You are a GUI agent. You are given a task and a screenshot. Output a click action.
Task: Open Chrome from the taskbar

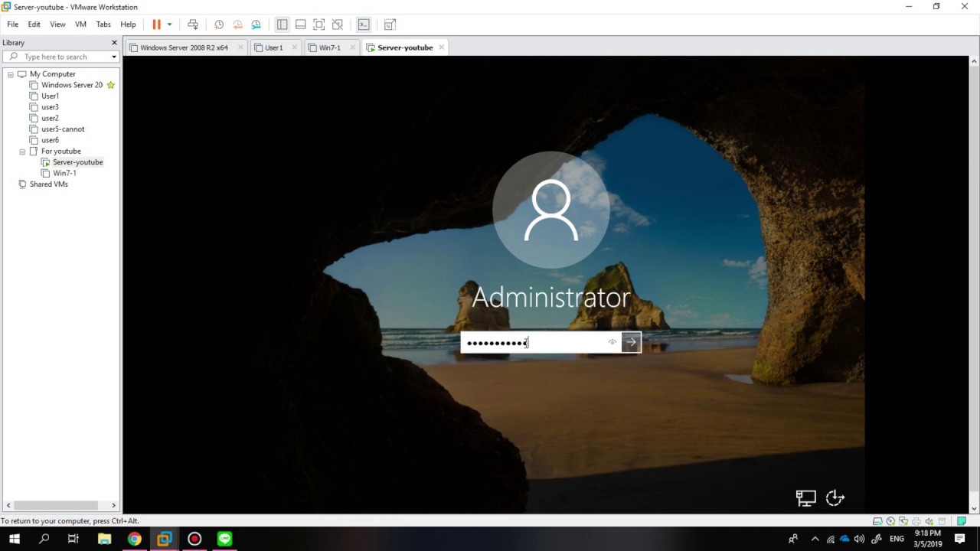[x=134, y=539]
